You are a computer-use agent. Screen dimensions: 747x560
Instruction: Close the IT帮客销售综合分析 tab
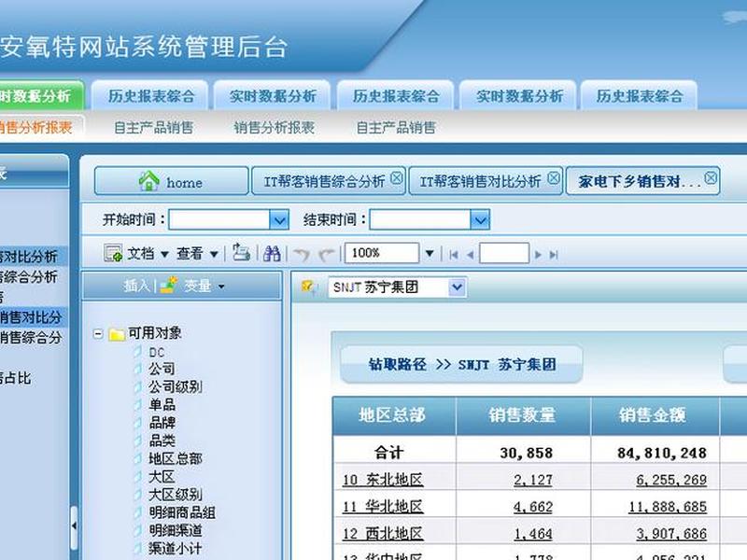396,178
